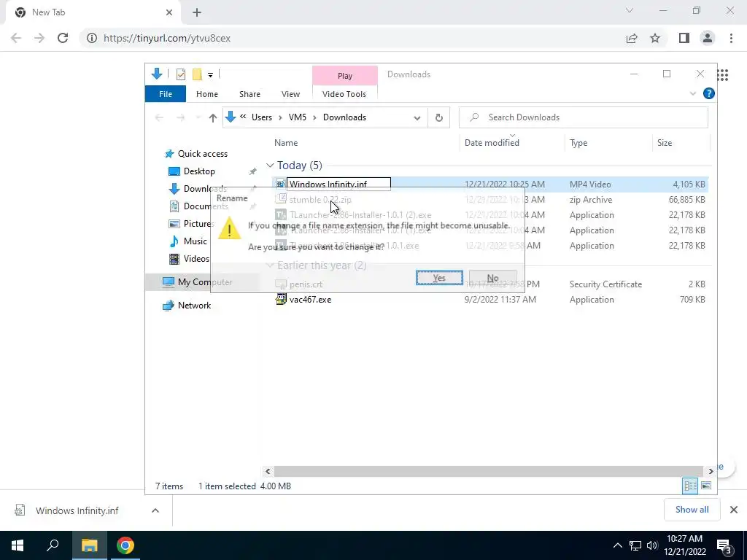The height and width of the screenshot is (560, 747).
Task: Click the My Computer icon in sidebar
Action: tap(169, 282)
